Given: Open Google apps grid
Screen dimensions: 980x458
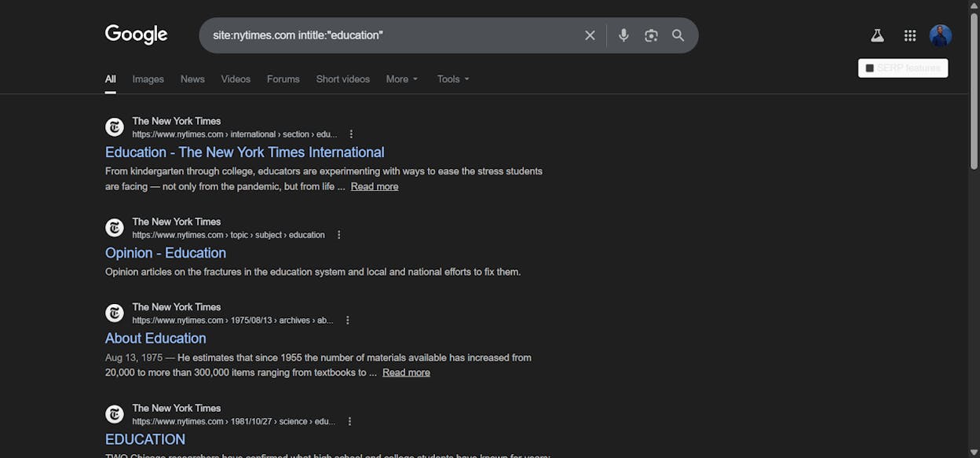Looking at the screenshot, I should pos(910,35).
